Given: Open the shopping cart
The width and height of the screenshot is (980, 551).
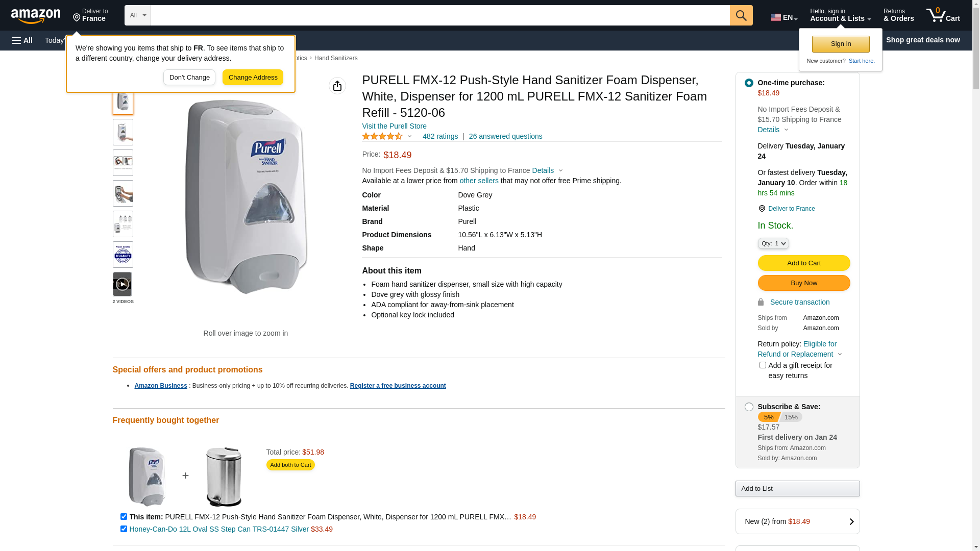Looking at the screenshot, I should click(943, 15).
